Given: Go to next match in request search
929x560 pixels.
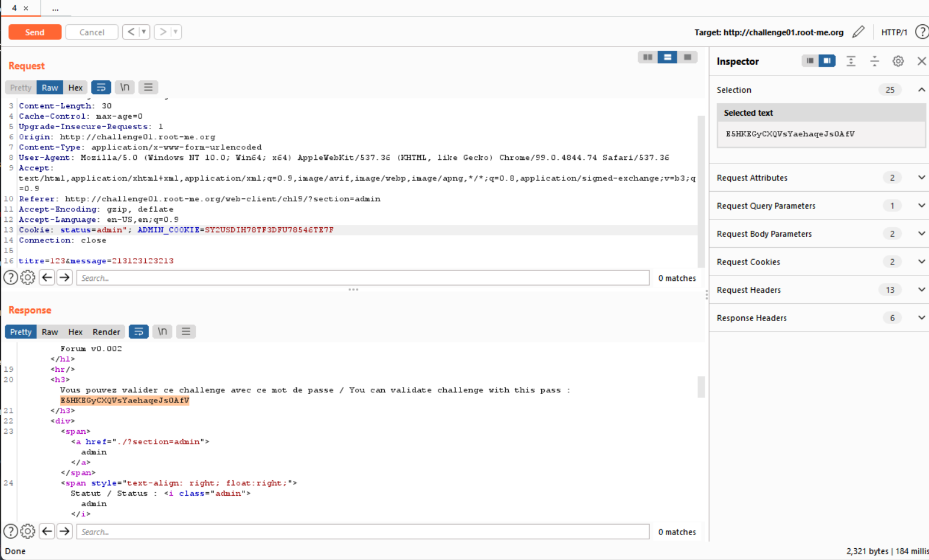Looking at the screenshot, I should (x=65, y=277).
